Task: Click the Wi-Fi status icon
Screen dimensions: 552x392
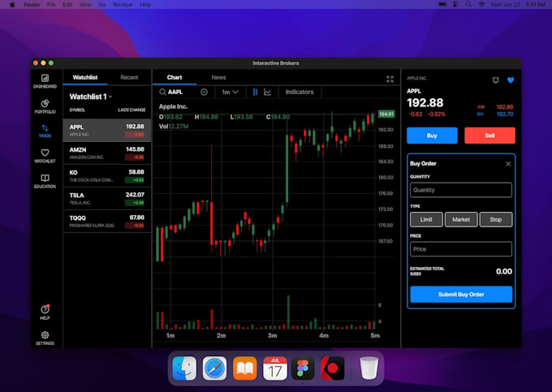Action: 481,4
